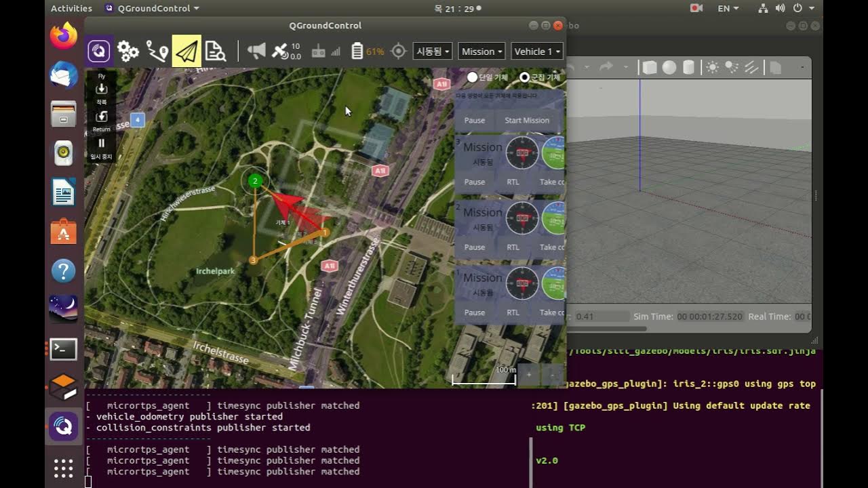Image resolution: width=868 pixels, height=488 pixels.
Task: Open system status menu
Action: (x=787, y=8)
